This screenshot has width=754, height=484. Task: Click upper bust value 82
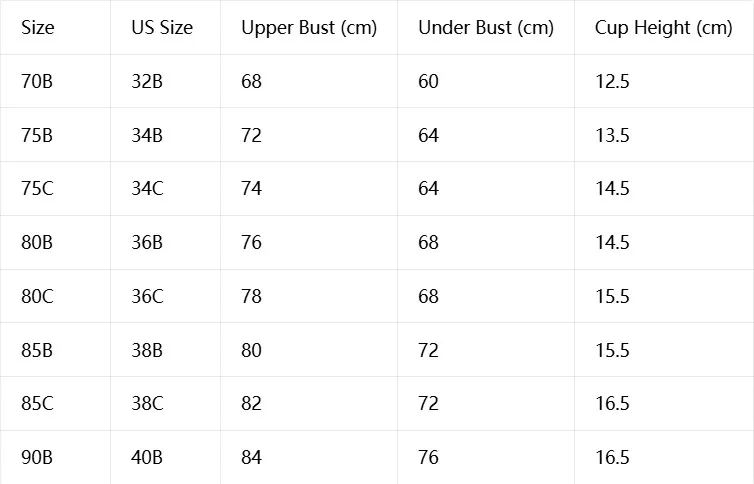tap(251, 403)
